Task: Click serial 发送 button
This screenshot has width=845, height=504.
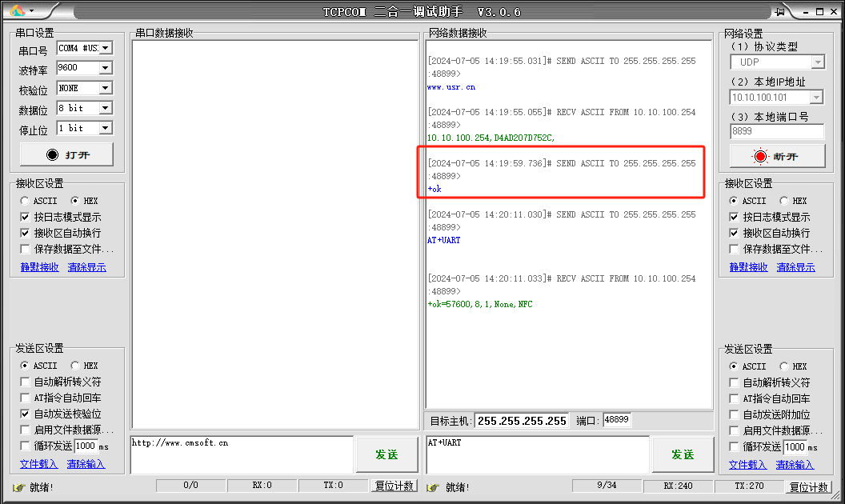Action: click(387, 454)
